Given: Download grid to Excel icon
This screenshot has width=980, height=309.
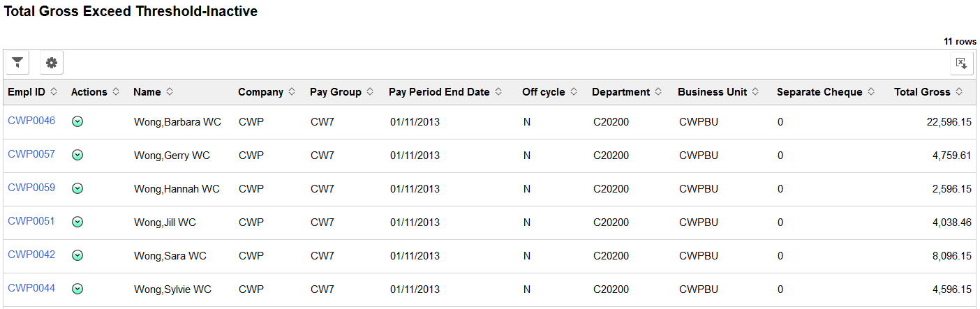Looking at the screenshot, I should tap(961, 63).
